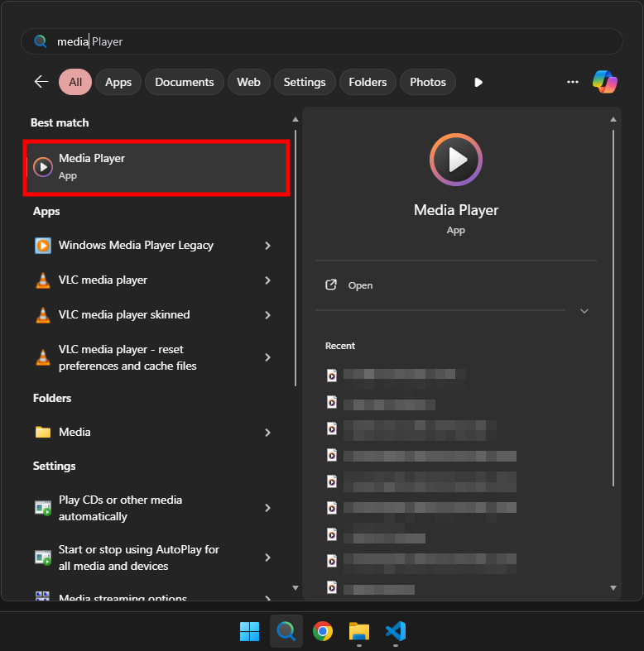This screenshot has height=651, width=644.
Task: Select the All filter tab
Action: [x=75, y=82]
